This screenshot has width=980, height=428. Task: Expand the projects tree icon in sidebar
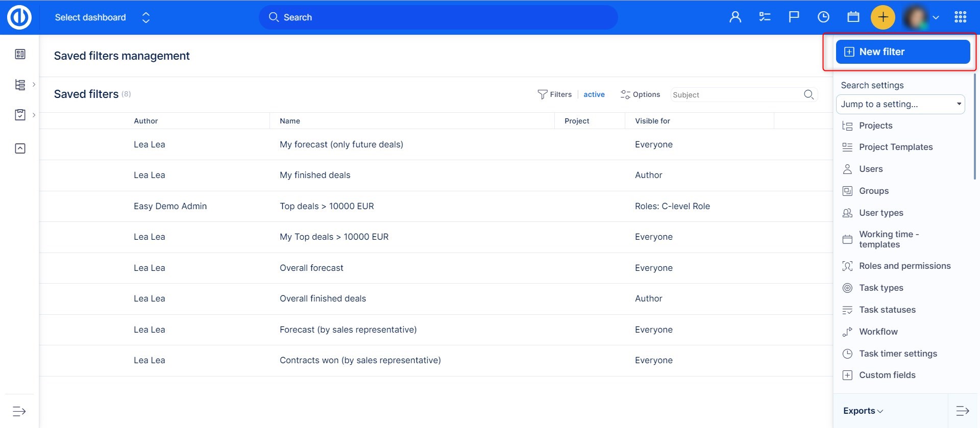coord(20,85)
